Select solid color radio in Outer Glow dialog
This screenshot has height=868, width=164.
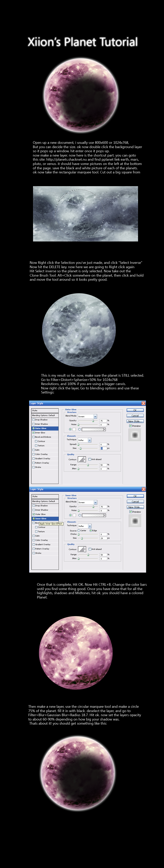click(x=70, y=429)
